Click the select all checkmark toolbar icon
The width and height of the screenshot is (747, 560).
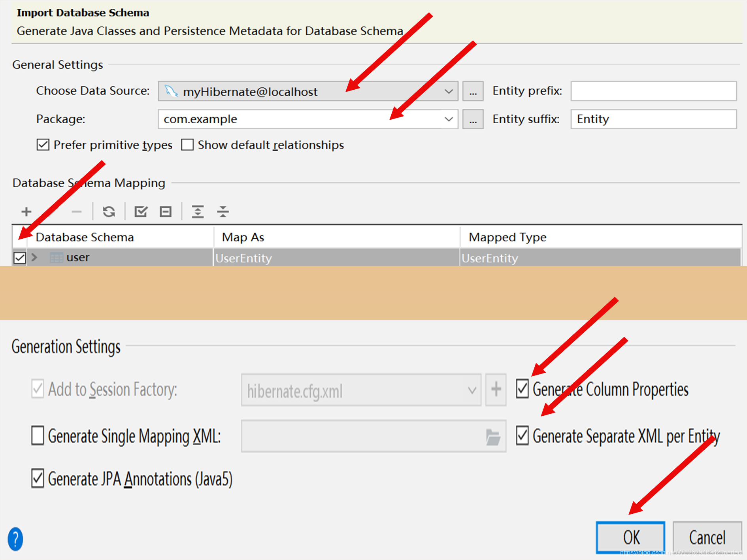pyautogui.click(x=141, y=212)
